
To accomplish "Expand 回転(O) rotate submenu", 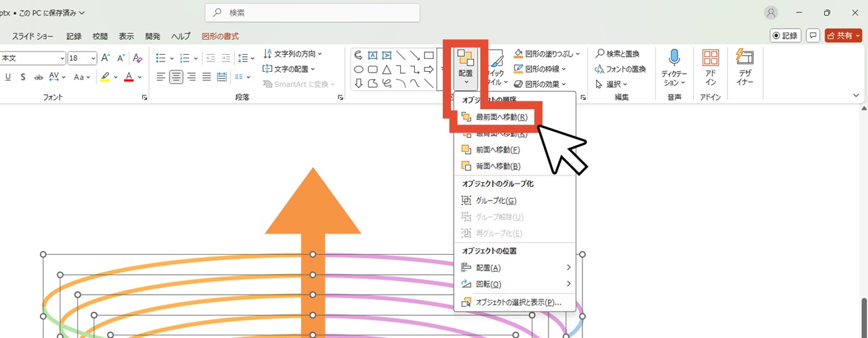I will coord(515,284).
